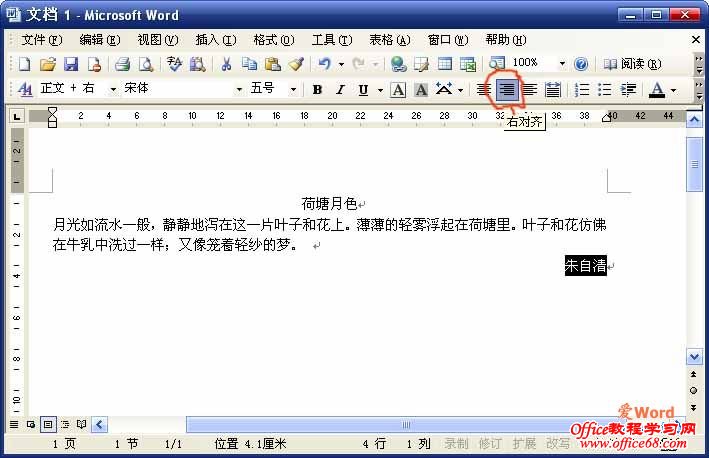Apply bulleted list formatting
This screenshot has height=458, width=709.
605,89
